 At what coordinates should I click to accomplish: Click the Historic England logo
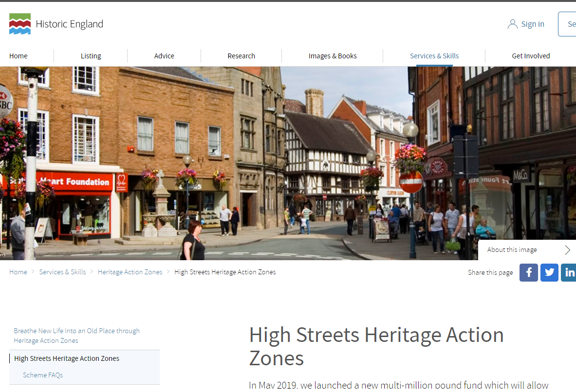point(56,24)
